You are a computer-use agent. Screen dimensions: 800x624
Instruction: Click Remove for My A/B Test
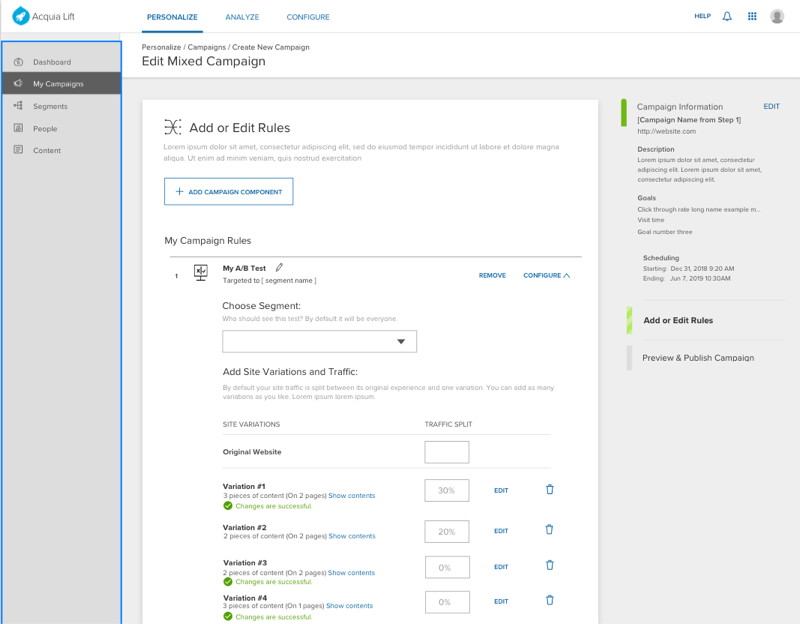[492, 276]
